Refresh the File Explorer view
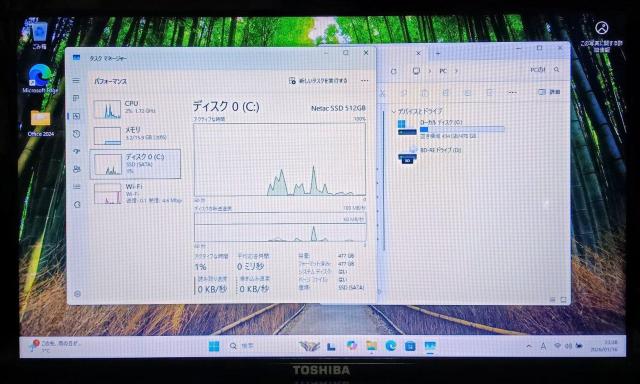The image size is (640, 384). pos(393,71)
